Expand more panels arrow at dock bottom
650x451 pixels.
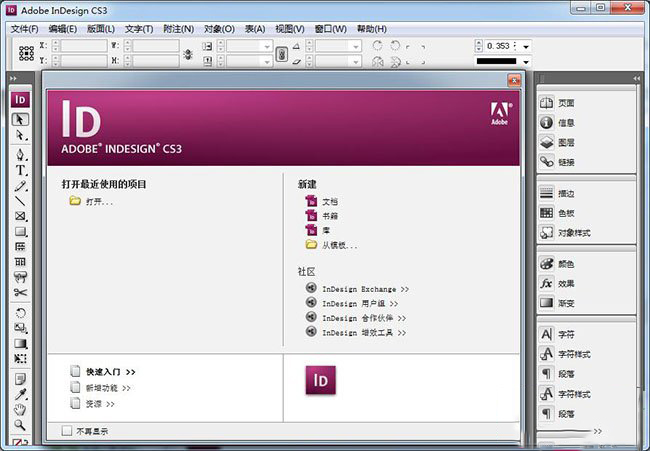click(598, 431)
